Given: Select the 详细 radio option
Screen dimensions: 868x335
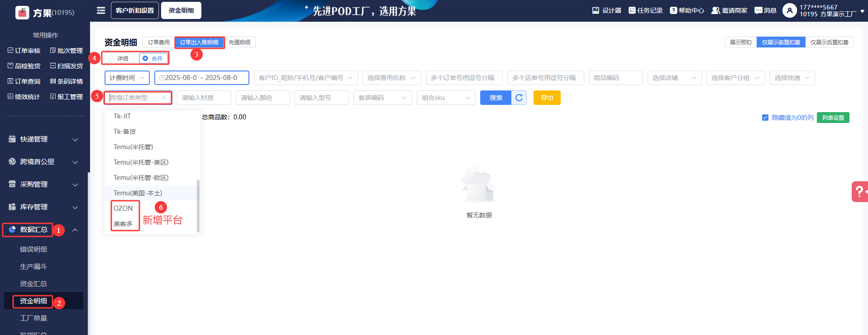Looking at the screenshot, I should point(111,58).
